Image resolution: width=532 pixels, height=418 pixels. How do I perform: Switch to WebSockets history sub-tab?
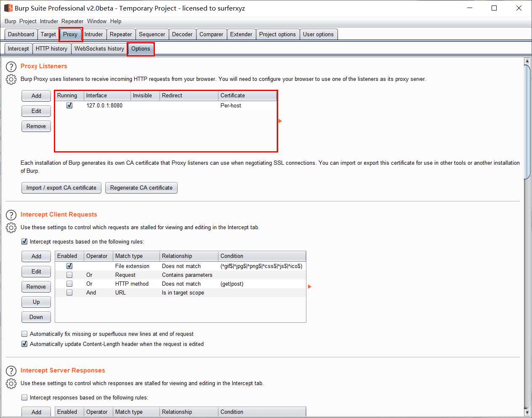tap(99, 49)
